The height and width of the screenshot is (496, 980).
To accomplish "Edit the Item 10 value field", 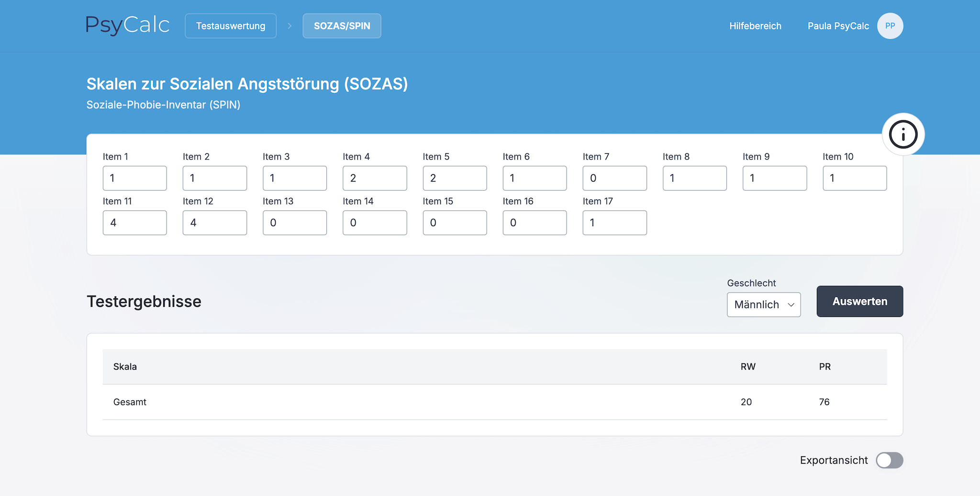I will point(854,178).
